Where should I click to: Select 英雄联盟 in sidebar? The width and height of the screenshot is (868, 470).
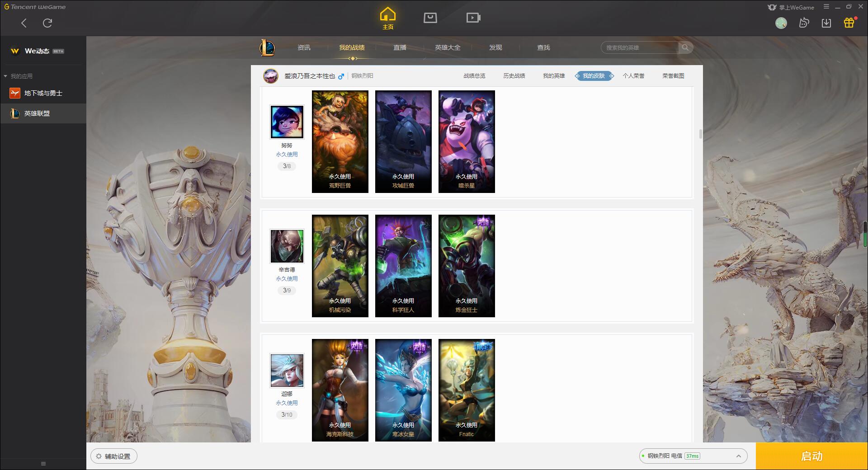coord(43,113)
